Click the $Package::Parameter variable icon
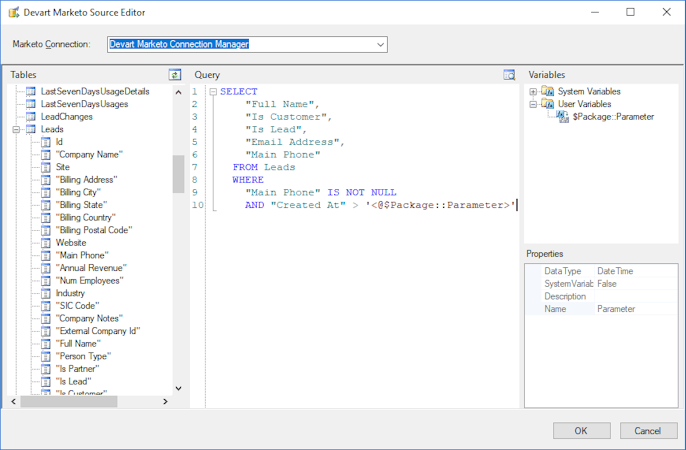This screenshot has width=686, height=450. (x=562, y=117)
